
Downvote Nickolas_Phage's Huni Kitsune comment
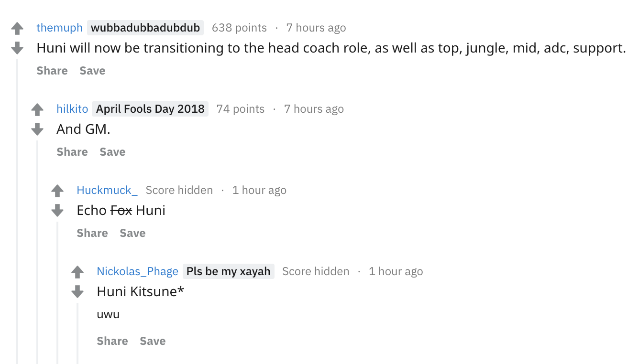tap(77, 291)
